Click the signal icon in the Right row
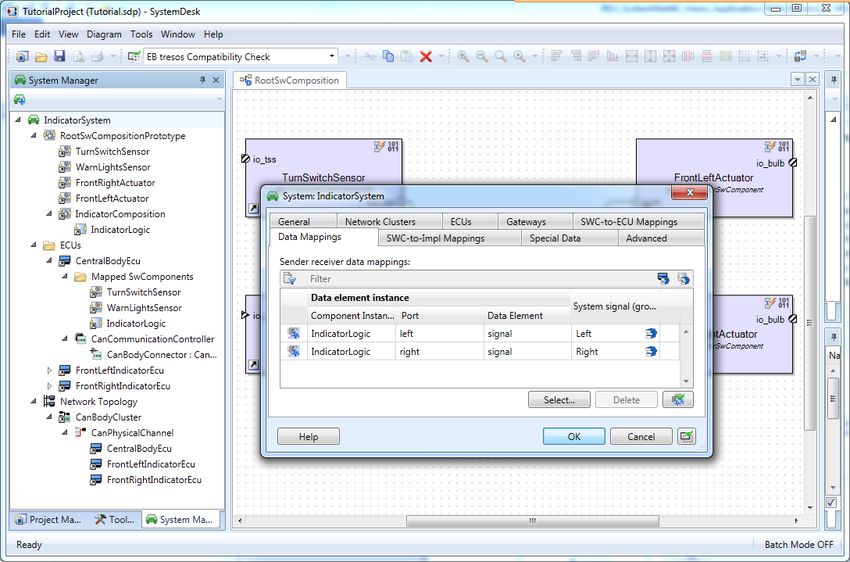The height and width of the screenshot is (562, 850). [651, 351]
